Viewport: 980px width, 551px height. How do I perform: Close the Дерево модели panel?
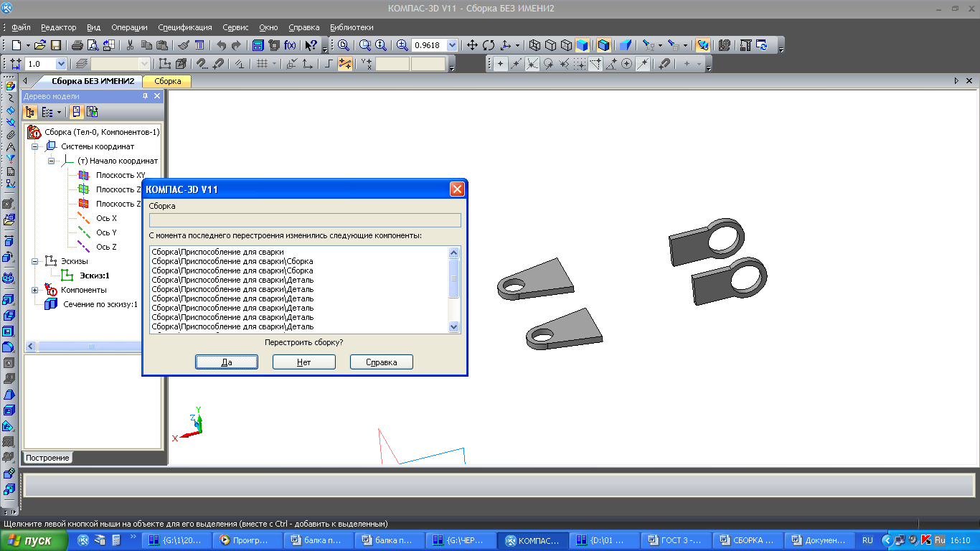click(x=157, y=96)
